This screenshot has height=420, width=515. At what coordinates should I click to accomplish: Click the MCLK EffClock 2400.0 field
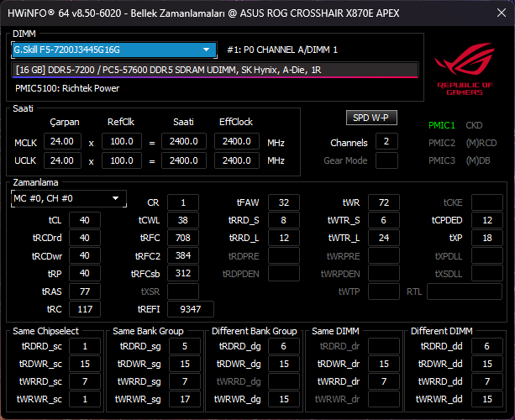(236, 141)
